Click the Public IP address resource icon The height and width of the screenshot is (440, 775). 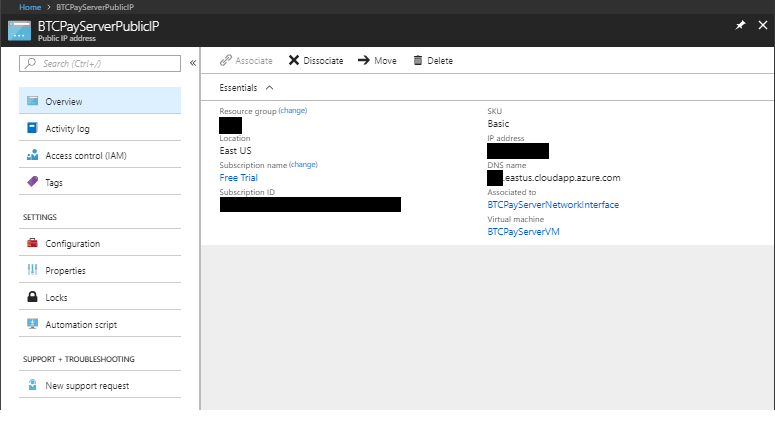pos(19,31)
